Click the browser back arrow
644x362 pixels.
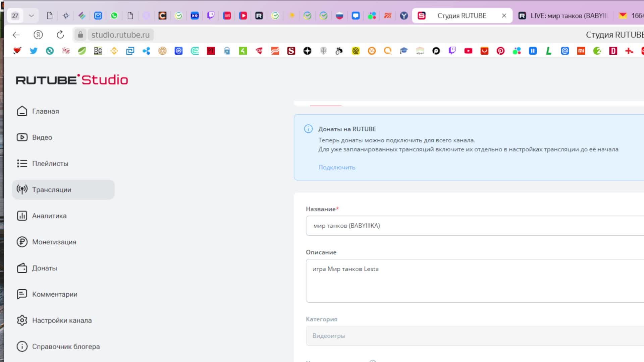coord(16,35)
